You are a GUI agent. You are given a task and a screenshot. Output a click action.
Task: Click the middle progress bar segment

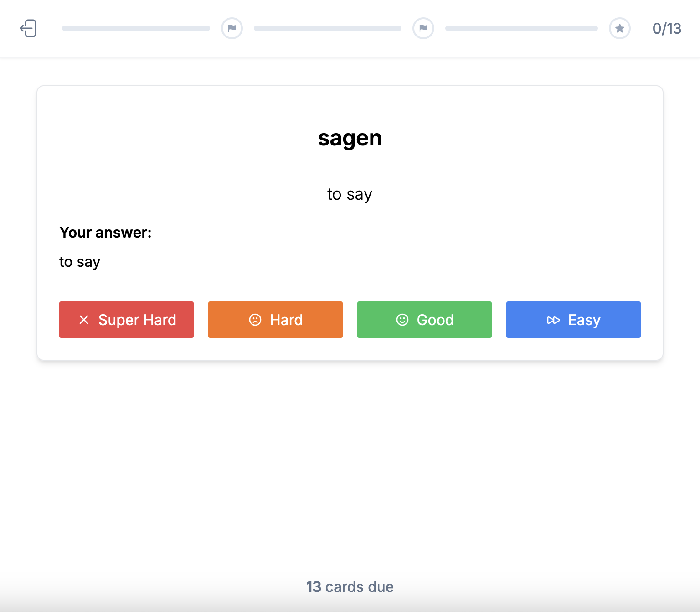328,28
